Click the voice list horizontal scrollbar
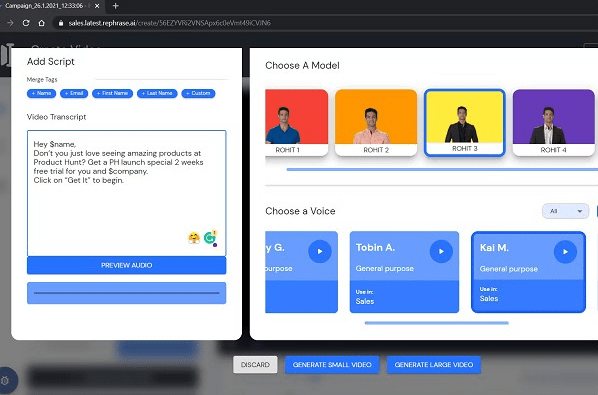 click(436, 323)
